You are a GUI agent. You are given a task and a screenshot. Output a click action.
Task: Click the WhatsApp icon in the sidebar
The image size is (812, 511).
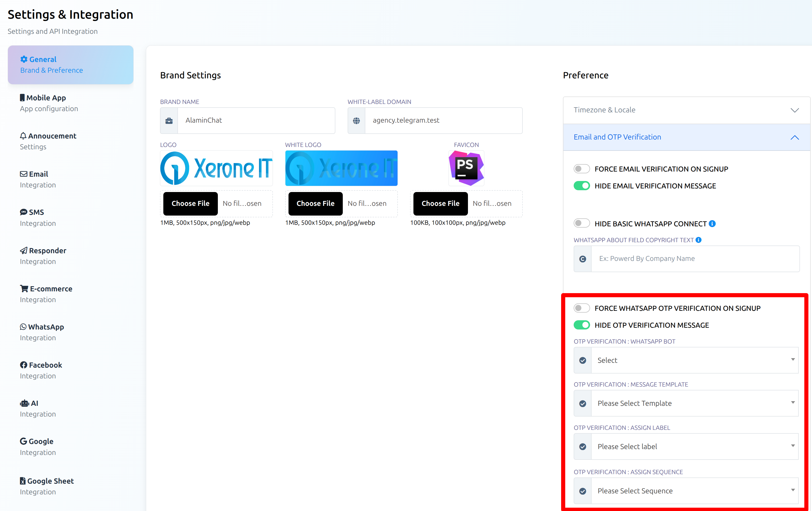pyautogui.click(x=23, y=326)
